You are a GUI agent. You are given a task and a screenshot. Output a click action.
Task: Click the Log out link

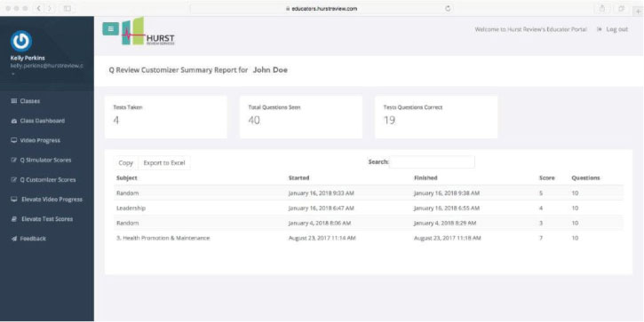pyautogui.click(x=616, y=29)
